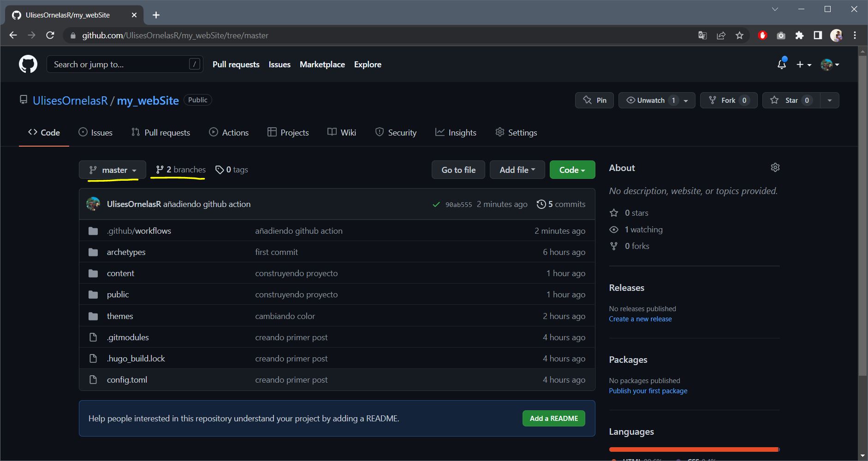Star the repository
868x461 pixels.
point(791,100)
